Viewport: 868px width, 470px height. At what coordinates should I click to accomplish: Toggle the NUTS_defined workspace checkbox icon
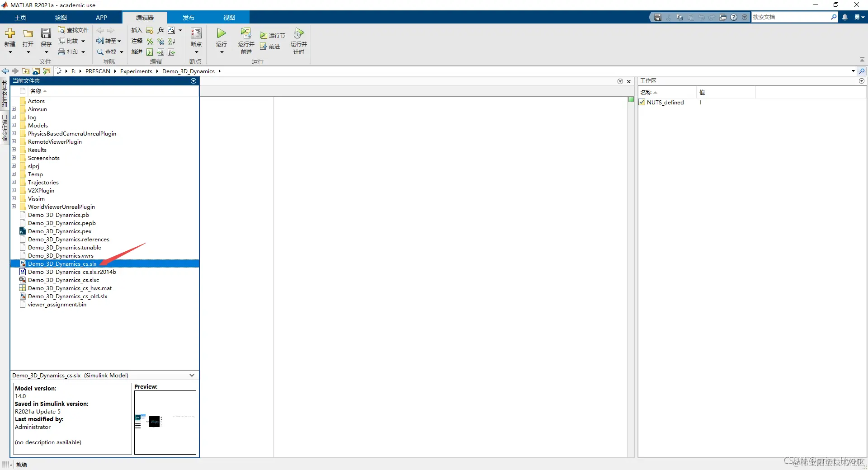click(x=642, y=102)
